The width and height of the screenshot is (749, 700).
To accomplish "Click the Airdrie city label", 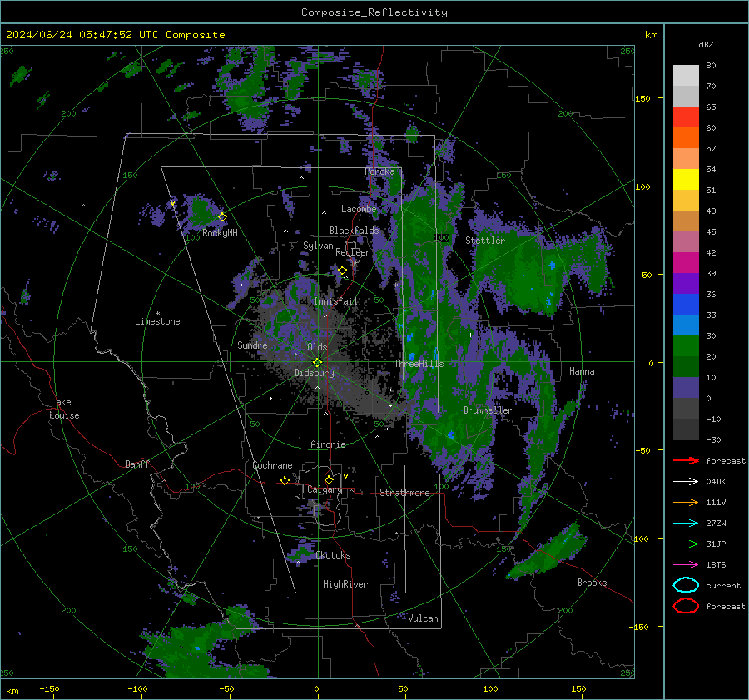I will click(328, 444).
